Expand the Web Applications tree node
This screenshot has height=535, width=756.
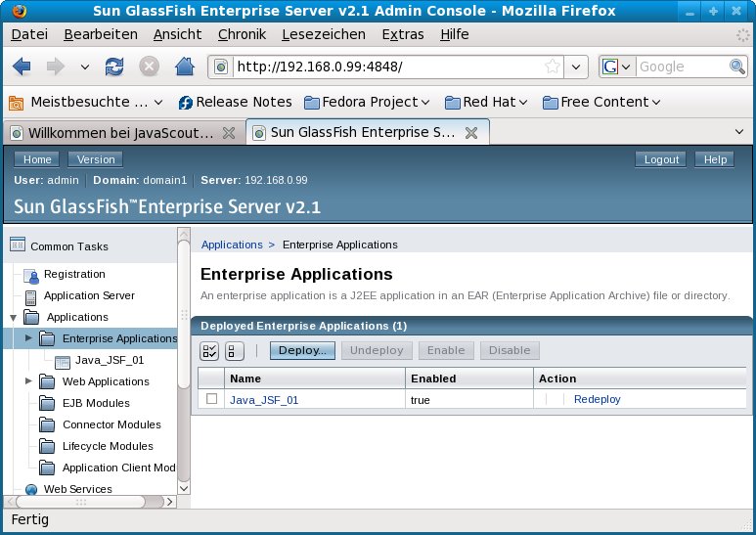tap(28, 381)
